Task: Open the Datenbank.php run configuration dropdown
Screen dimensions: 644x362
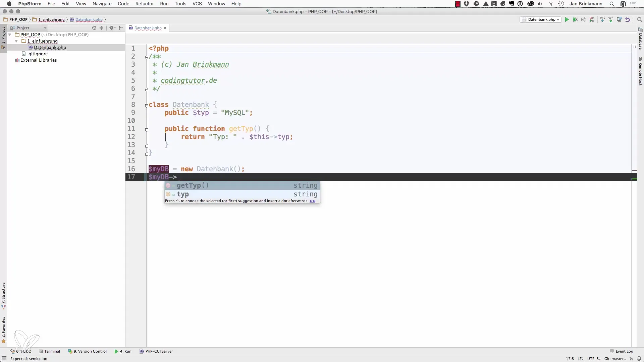Action: click(x=541, y=19)
